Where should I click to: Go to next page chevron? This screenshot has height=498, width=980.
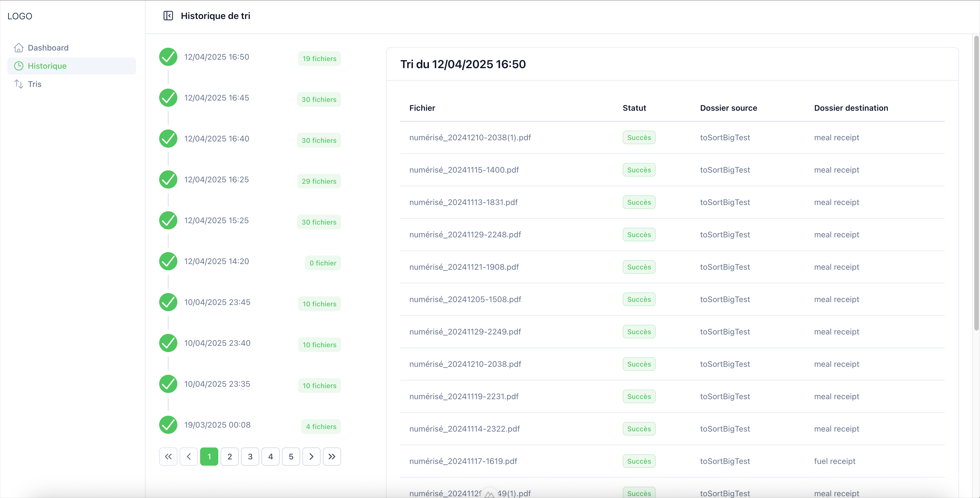coord(311,457)
